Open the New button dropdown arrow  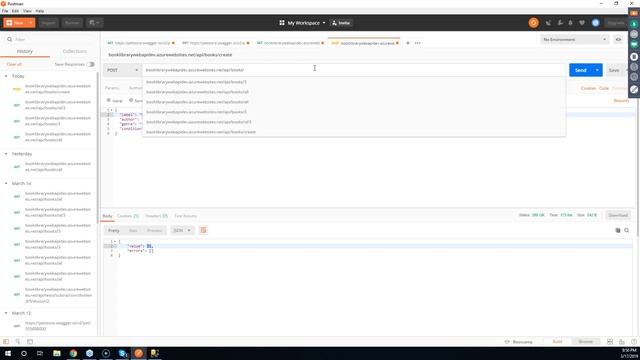31,23
